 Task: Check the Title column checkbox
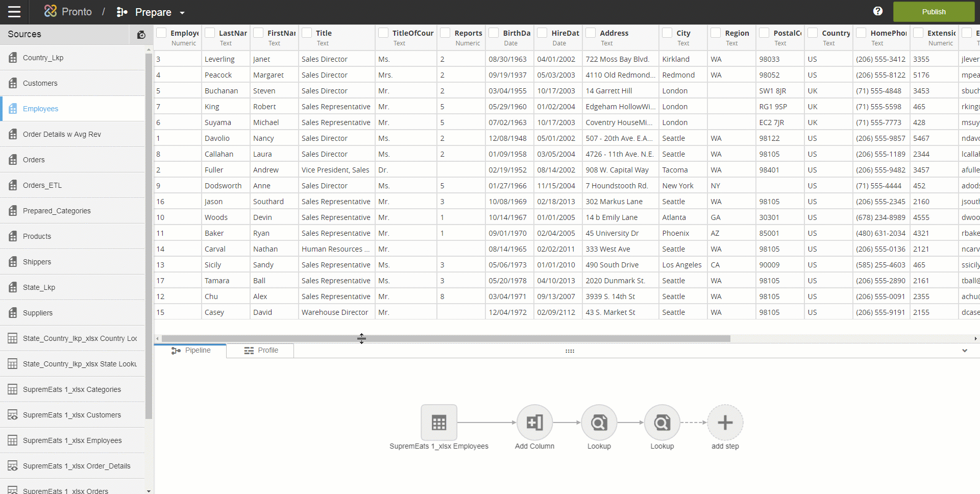coord(307,33)
